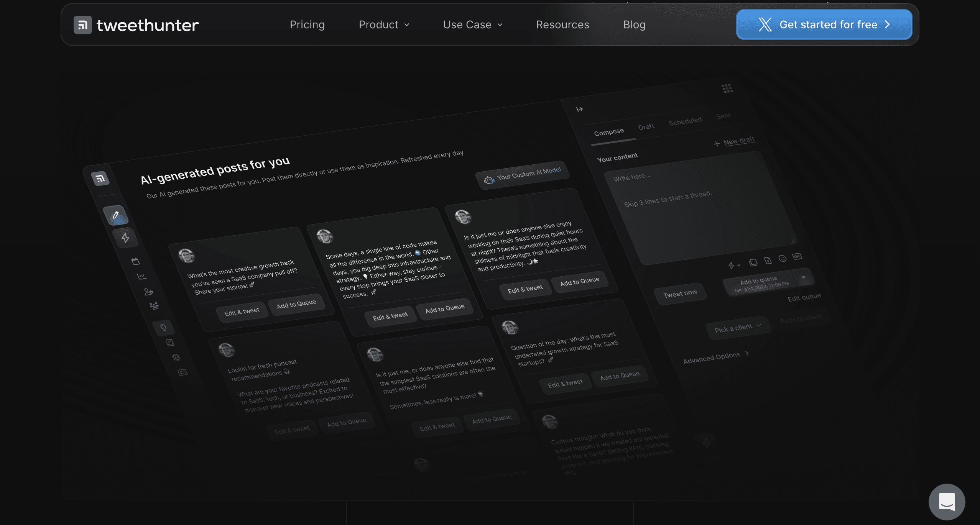Add Question of the day post to queue
Viewport: 980px width, 525px height.
(620, 376)
